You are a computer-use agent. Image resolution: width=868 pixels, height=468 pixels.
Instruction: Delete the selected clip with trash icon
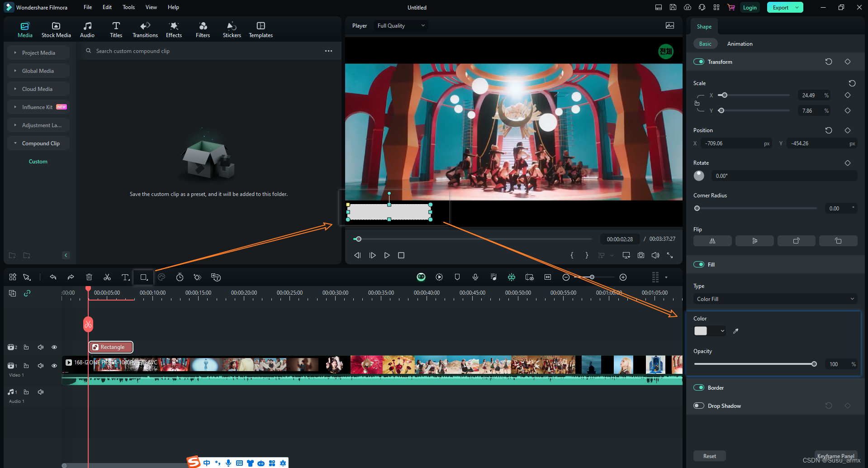tap(89, 277)
